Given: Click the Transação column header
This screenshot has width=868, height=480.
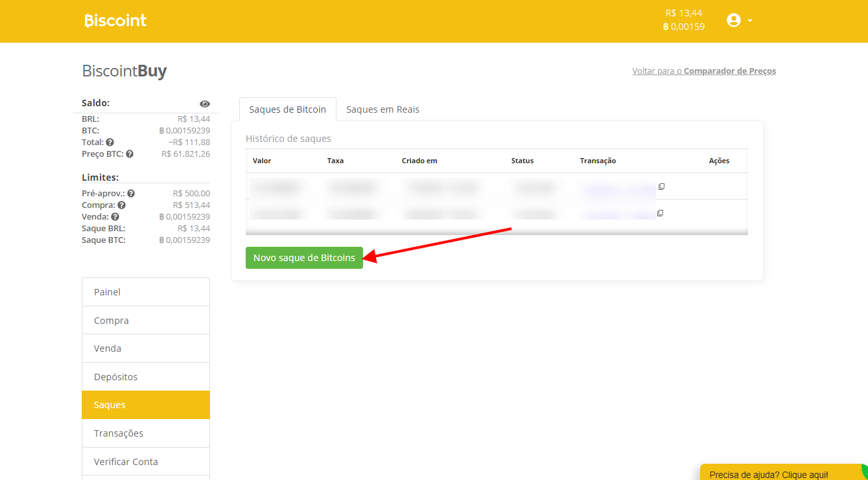Looking at the screenshot, I should pyautogui.click(x=598, y=161).
